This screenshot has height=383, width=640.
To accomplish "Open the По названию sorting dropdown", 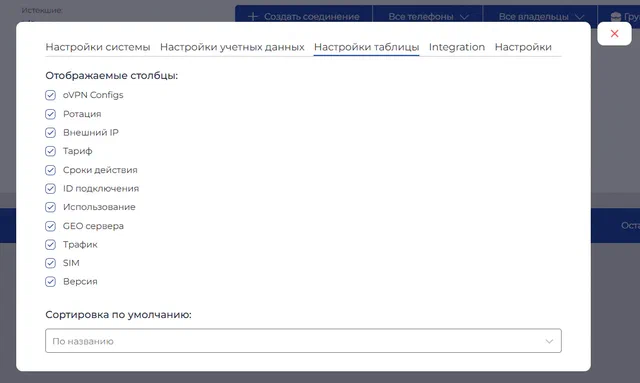I will [x=303, y=341].
